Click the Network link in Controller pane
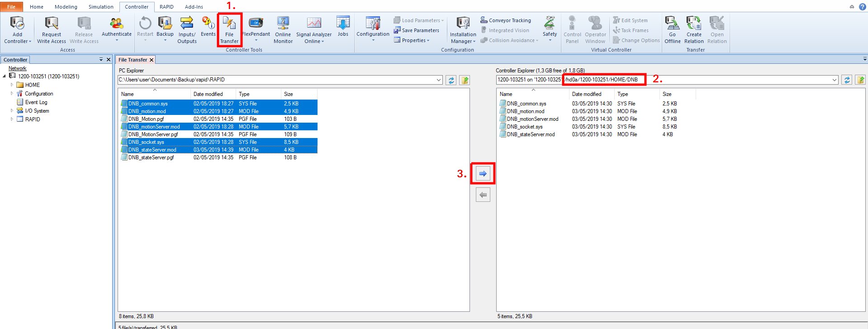Screen dimensions: 868x329 (x=18, y=68)
